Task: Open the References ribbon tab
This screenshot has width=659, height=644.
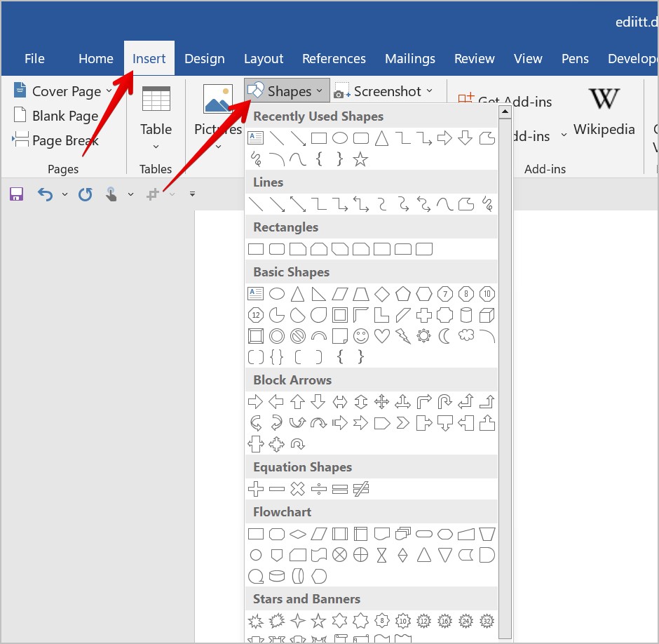Action: (x=334, y=59)
